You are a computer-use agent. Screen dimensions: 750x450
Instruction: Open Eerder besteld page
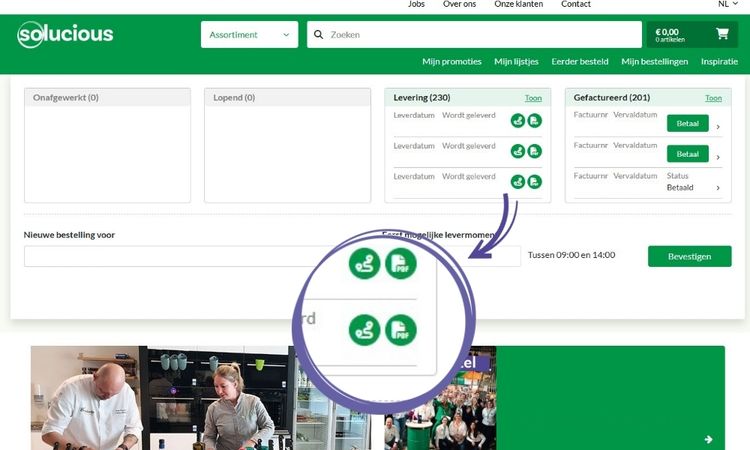[x=579, y=62]
